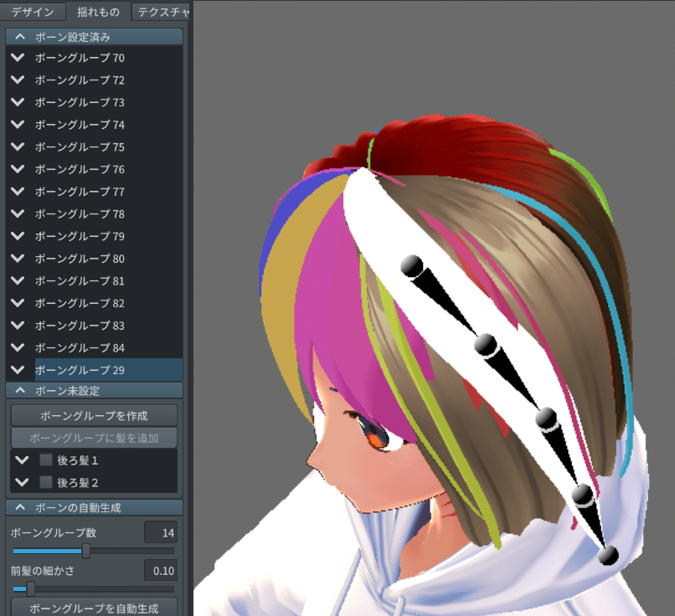
Task: Select the fourth bone joint from the top
Action: point(583,495)
